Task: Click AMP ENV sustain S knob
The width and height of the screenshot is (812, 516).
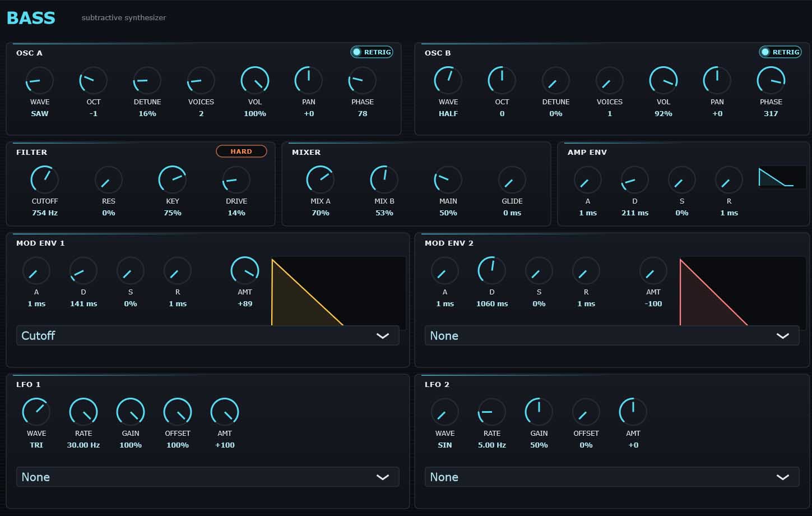Action: [x=682, y=180]
